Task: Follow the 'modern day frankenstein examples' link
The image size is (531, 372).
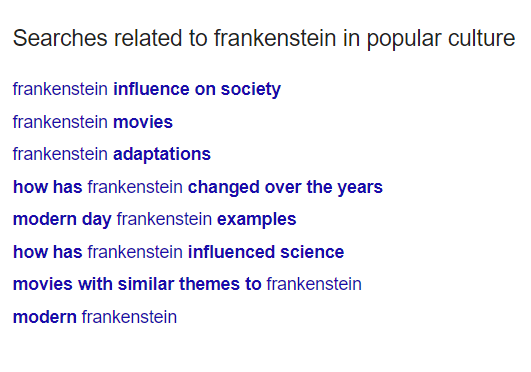Action: pos(154,220)
